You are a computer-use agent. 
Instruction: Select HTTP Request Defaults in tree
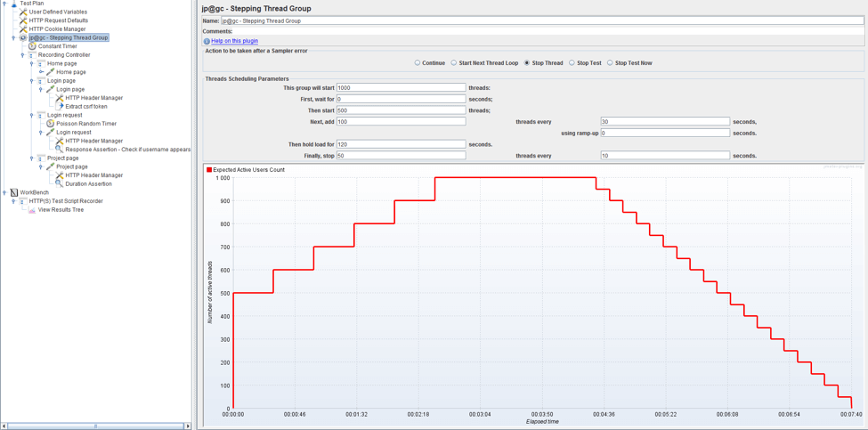pyautogui.click(x=58, y=20)
